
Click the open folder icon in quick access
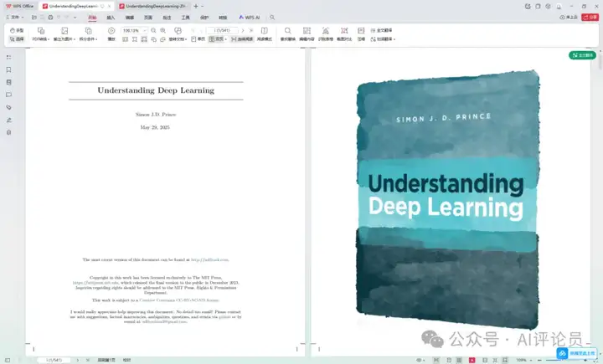tap(33, 18)
